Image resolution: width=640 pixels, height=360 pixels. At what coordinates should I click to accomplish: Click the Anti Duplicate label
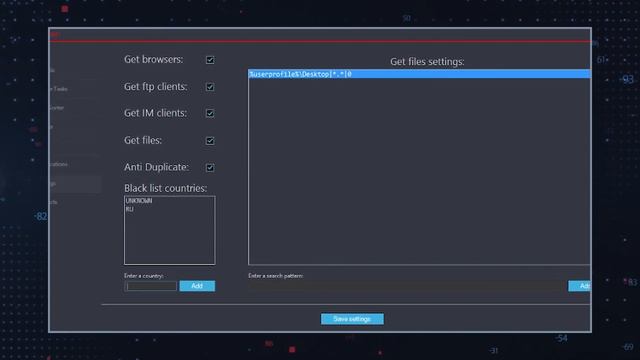(156, 167)
